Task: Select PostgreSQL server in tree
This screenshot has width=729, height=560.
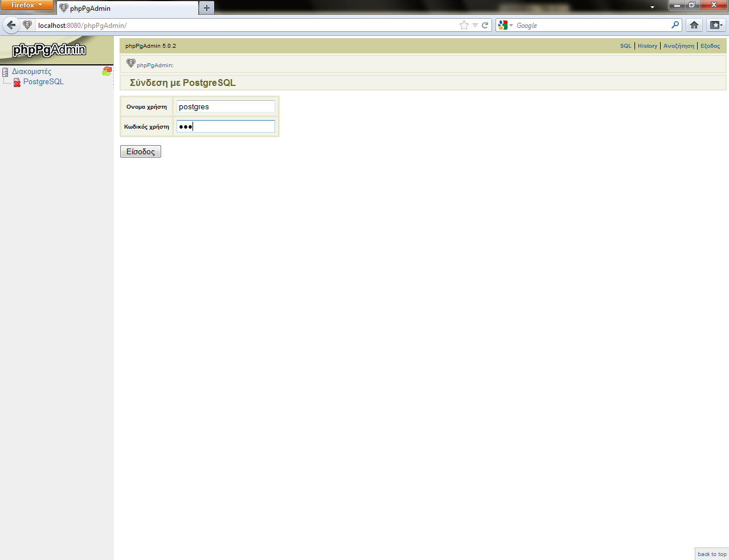Action: click(x=43, y=82)
